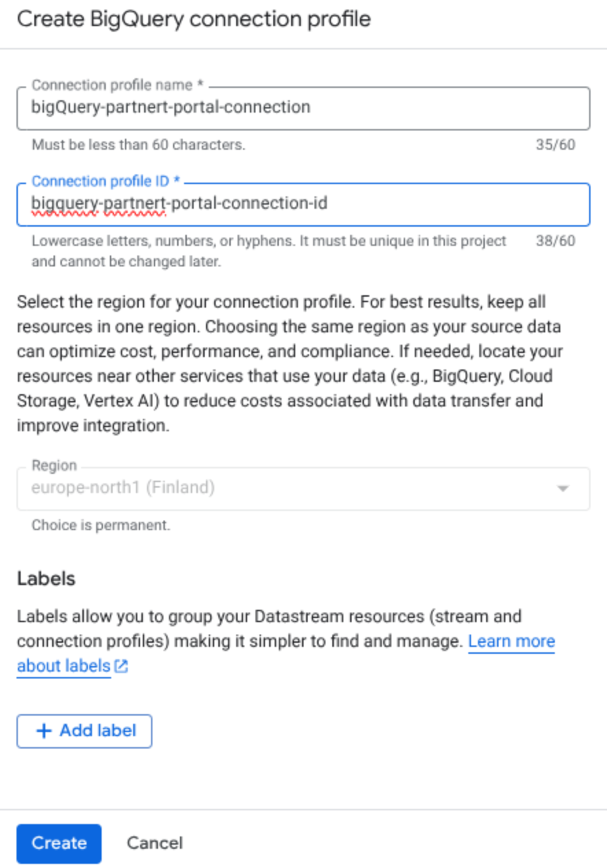Click the plus icon in Add label
The image size is (607, 868).
(x=44, y=731)
